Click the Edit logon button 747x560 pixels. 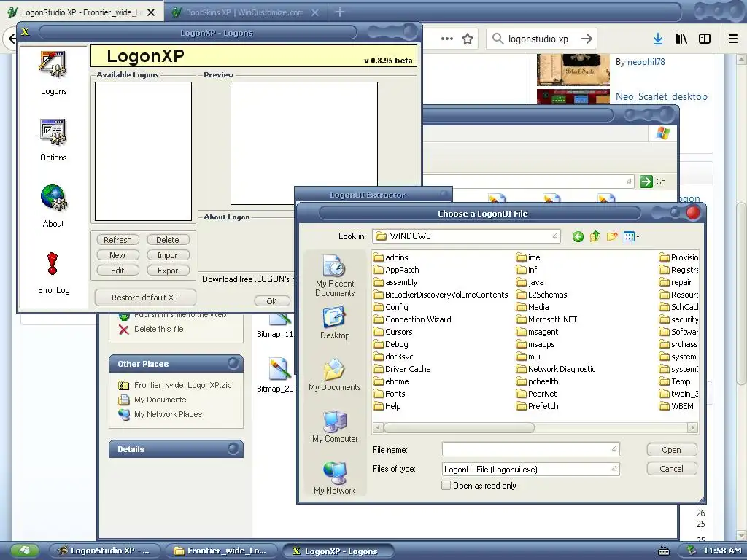pyautogui.click(x=117, y=271)
